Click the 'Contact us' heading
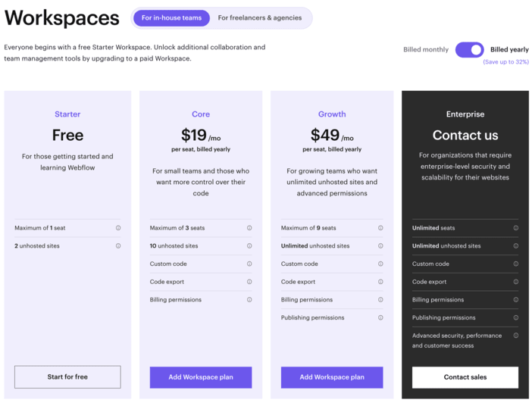Viewport: 532px width, 406px height. [x=465, y=136]
